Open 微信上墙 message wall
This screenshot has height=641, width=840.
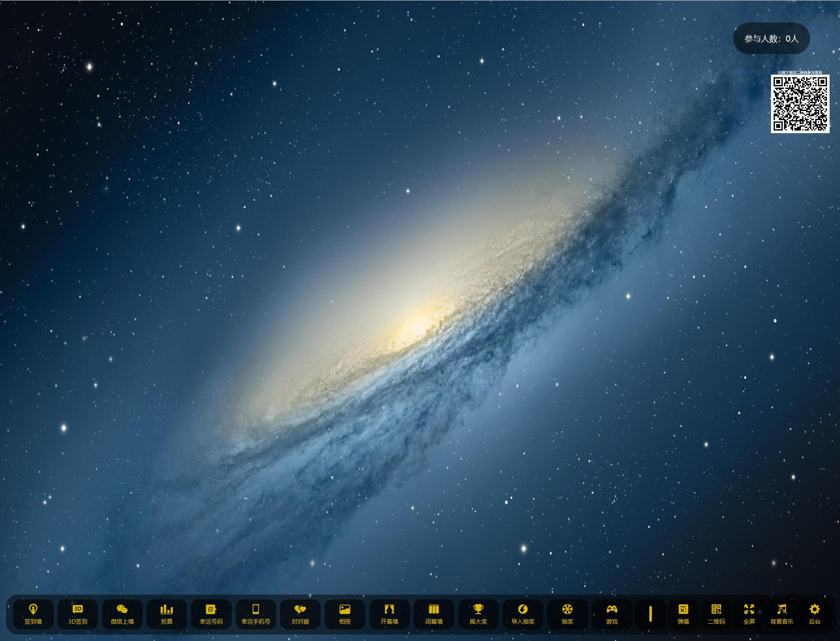[x=122, y=614]
